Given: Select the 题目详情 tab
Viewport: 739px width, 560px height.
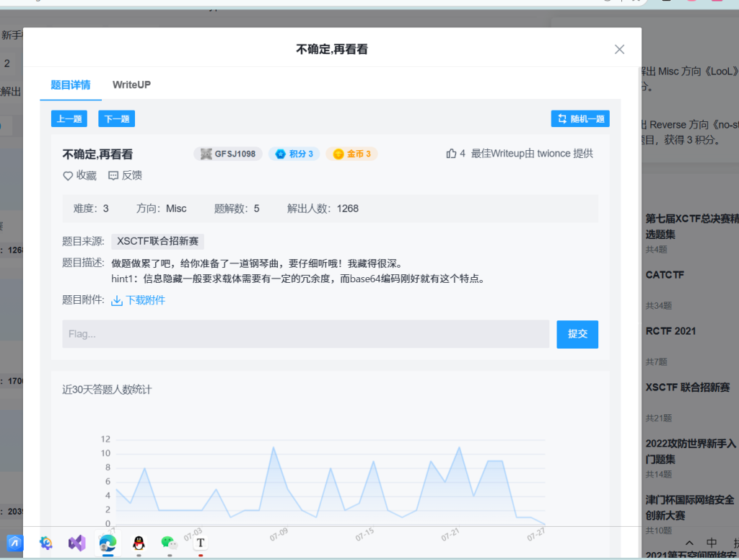Looking at the screenshot, I should [x=71, y=84].
